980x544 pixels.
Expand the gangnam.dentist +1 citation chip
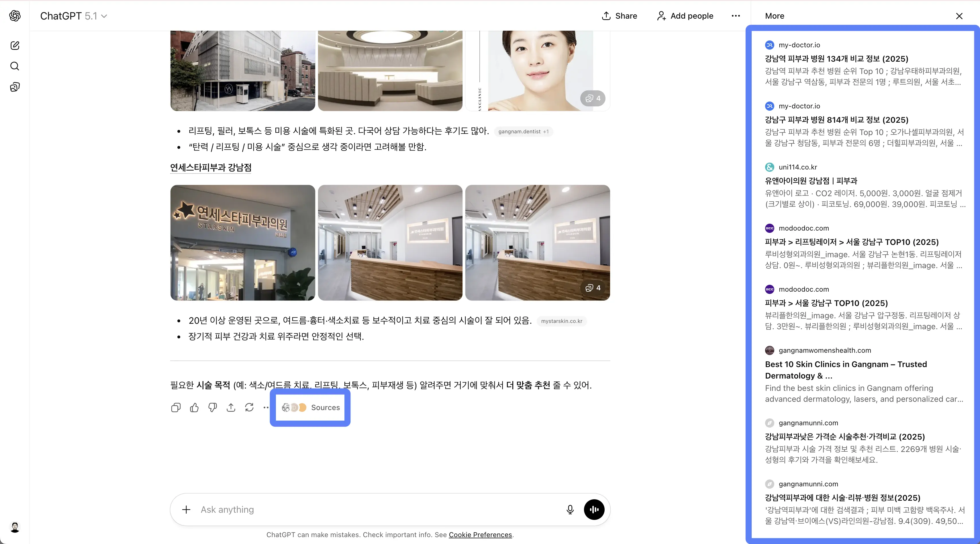(523, 131)
